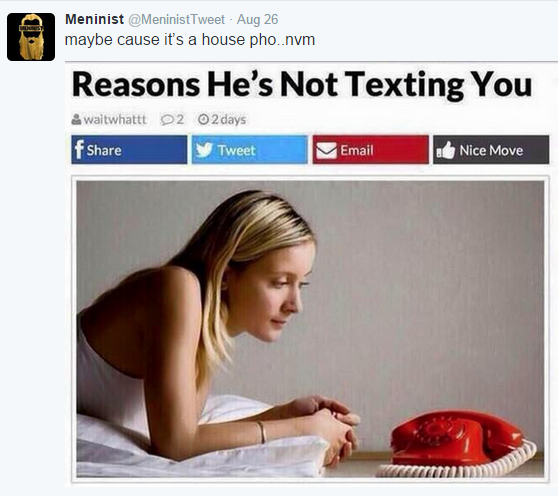Open the woman with red phone image
The width and height of the screenshot is (558, 496).
310,329
